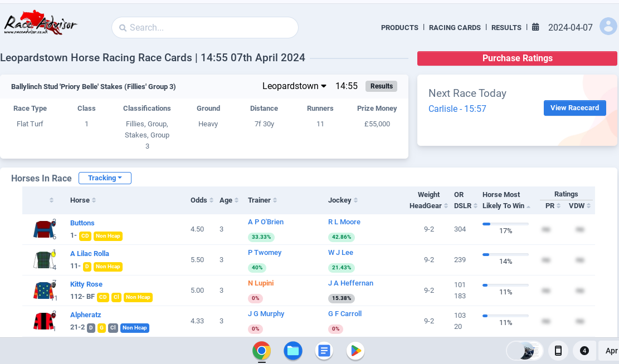Open the date calendar icon in the header
The image size is (619, 364).
tap(535, 27)
